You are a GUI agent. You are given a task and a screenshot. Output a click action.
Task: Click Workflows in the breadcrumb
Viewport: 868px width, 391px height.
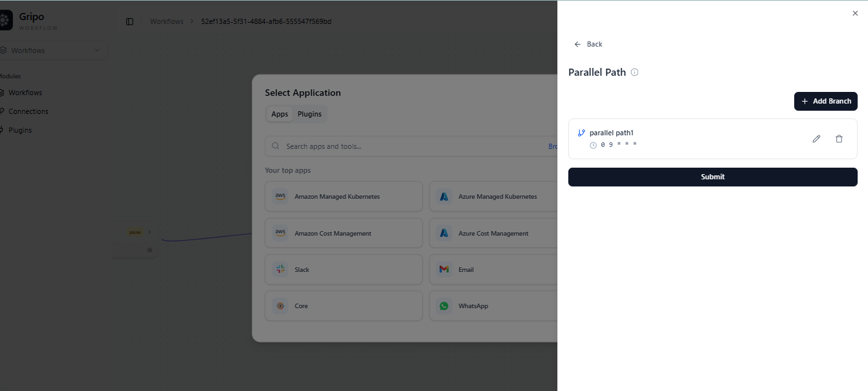coord(166,21)
